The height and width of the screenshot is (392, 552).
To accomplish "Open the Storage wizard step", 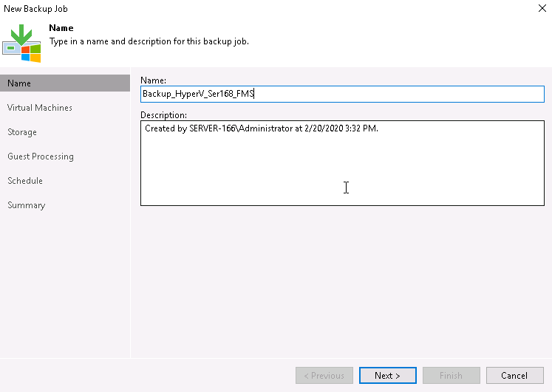I will coord(22,132).
